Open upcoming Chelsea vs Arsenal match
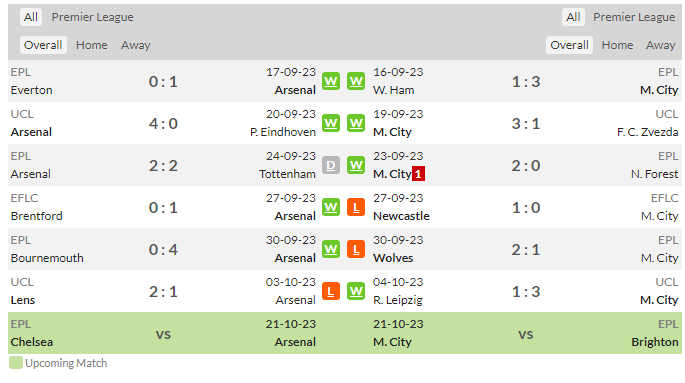The image size is (685, 383). click(x=163, y=333)
